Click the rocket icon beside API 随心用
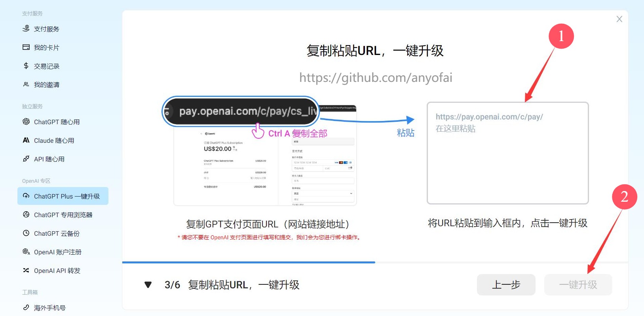Viewport: 644px width, 316px height. (x=26, y=159)
